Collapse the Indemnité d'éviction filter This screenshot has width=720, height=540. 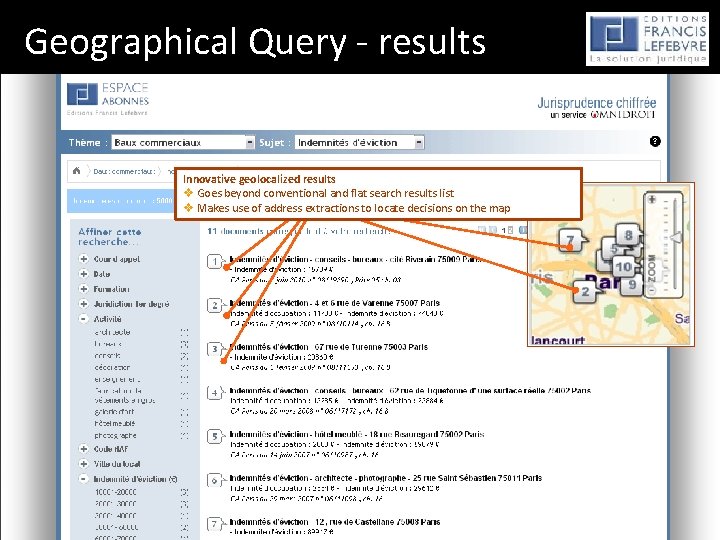click(83, 478)
